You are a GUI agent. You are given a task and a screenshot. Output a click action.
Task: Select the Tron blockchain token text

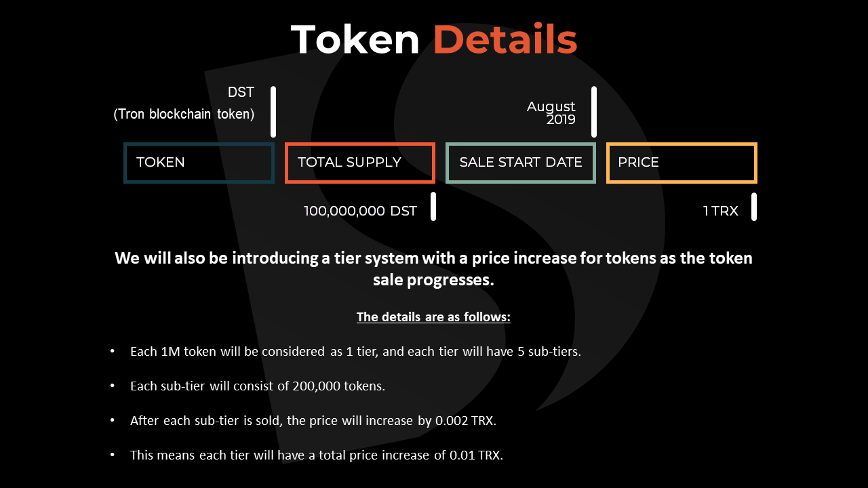pyautogui.click(x=184, y=115)
